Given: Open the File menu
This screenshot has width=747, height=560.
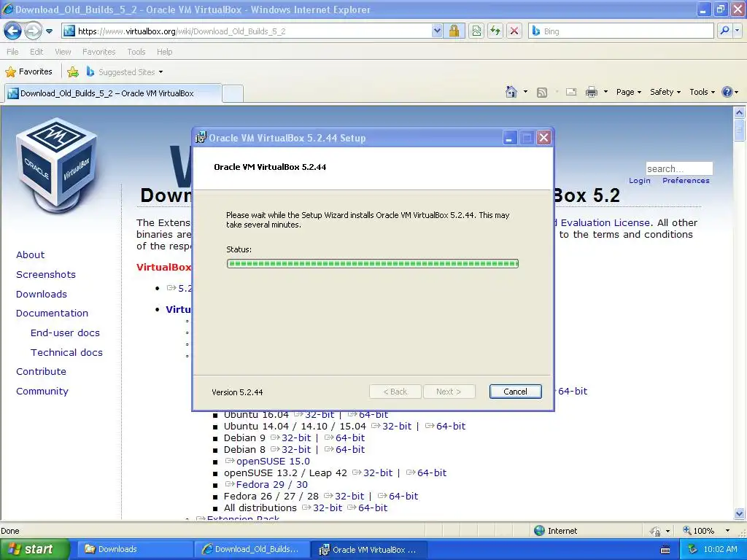Looking at the screenshot, I should click(13, 52).
